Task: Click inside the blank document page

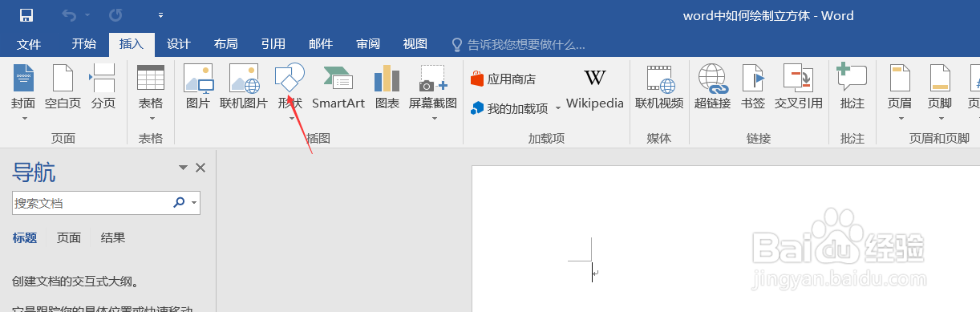Action: [726, 239]
